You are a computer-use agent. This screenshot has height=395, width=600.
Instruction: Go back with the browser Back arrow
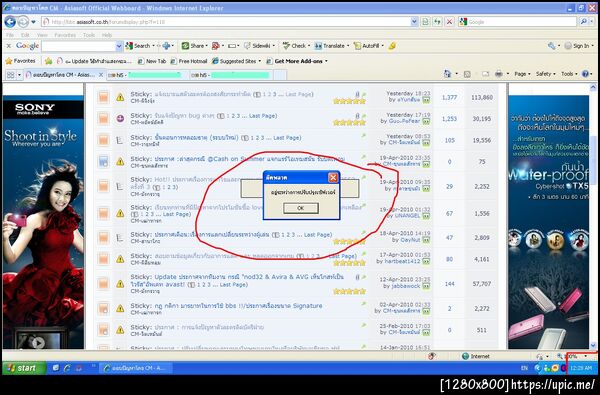pyautogui.click(x=10, y=22)
